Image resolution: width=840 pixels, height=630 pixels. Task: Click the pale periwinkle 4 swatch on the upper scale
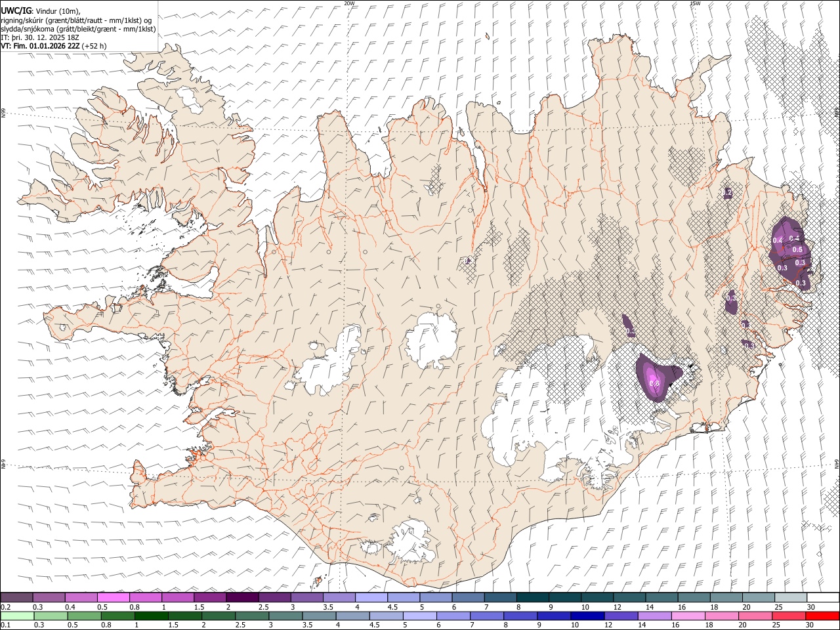coord(371,597)
